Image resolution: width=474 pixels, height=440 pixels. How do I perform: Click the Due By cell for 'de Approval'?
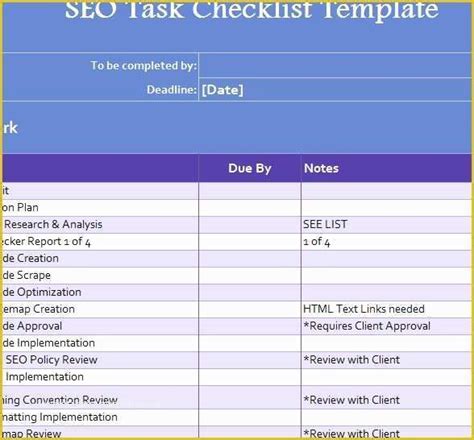pos(250,326)
